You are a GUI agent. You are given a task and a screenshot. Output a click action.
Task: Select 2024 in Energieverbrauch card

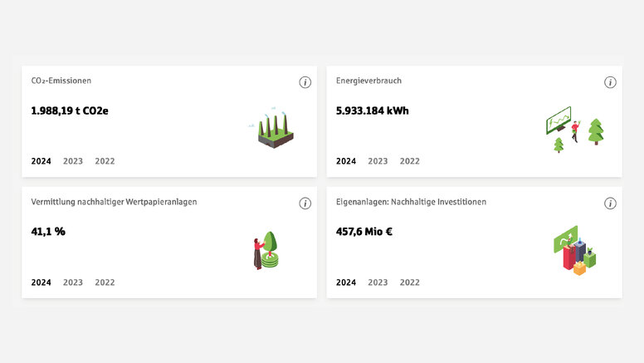coord(346,161)
